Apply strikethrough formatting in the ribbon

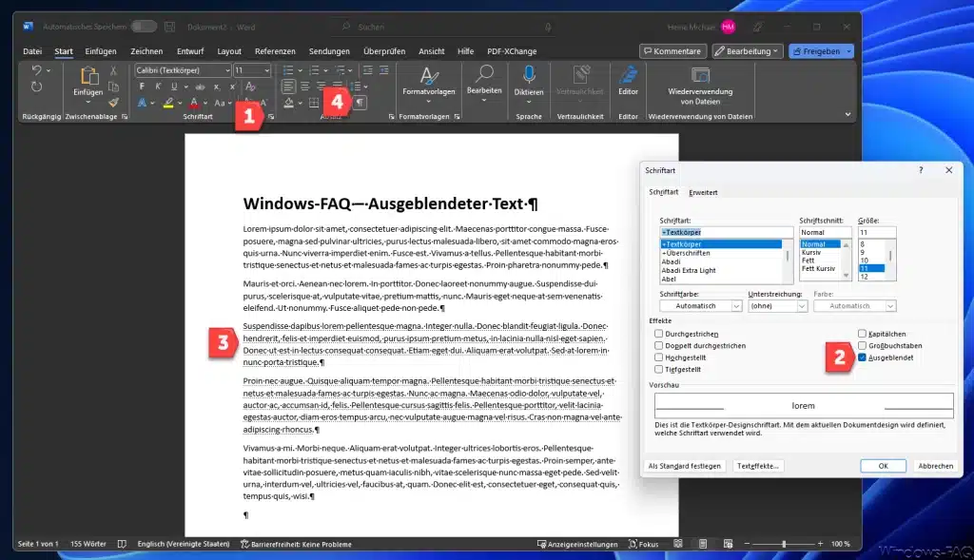tap(200, 87)
